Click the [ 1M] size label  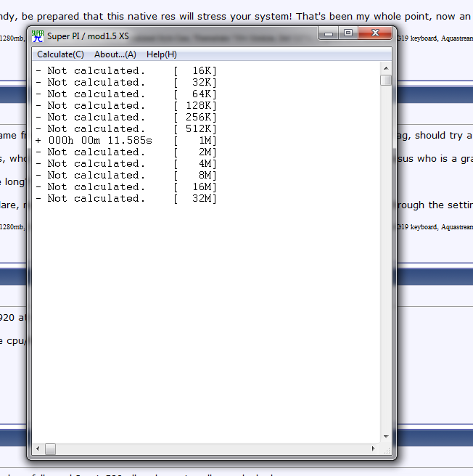tap(195, 140)
